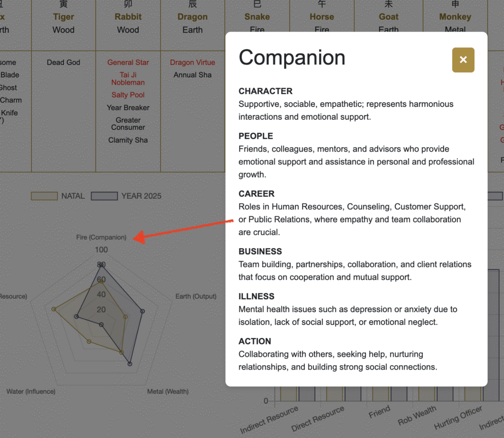The height and width of the screenshot is (438, 504).
Task: Toggle the YEAR 2025 legend box
Action: (x=104, y=196)
